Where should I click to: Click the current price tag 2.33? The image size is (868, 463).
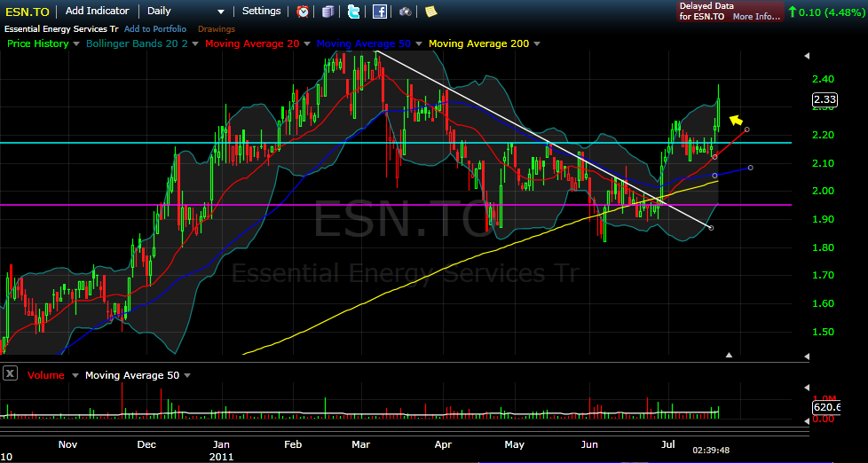click(x=825, y=100)
